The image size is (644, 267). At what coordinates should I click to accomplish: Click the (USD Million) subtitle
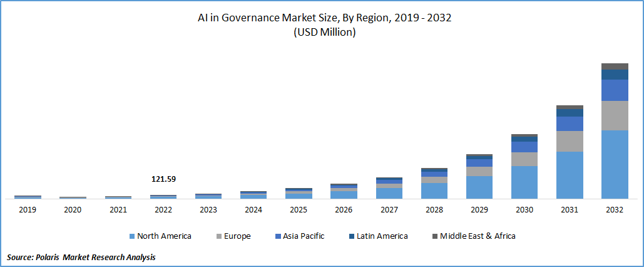pos(324,33)
